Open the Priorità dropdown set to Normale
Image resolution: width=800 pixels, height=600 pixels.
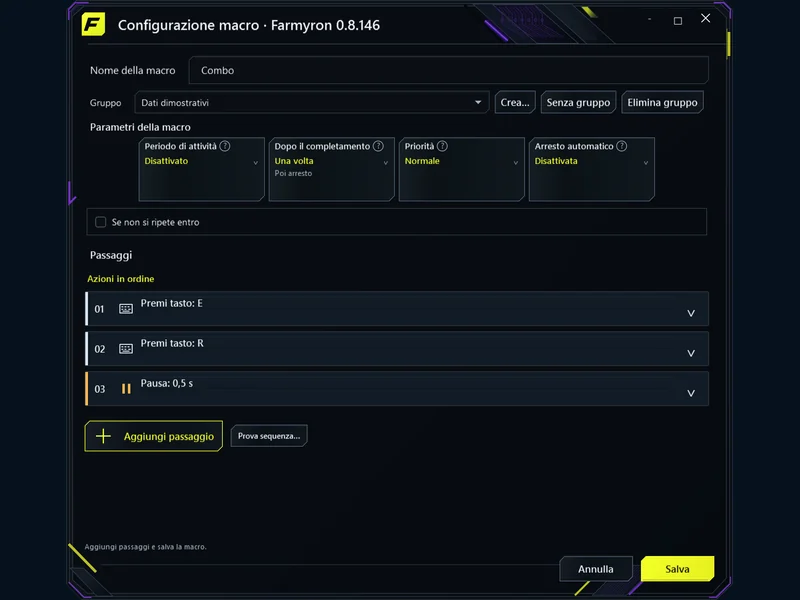click(x=462, y=169)
